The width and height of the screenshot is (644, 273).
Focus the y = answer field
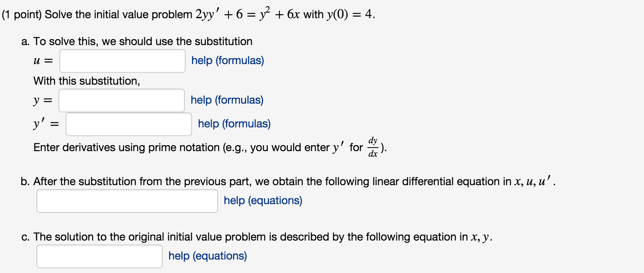[x=122, y=100]
